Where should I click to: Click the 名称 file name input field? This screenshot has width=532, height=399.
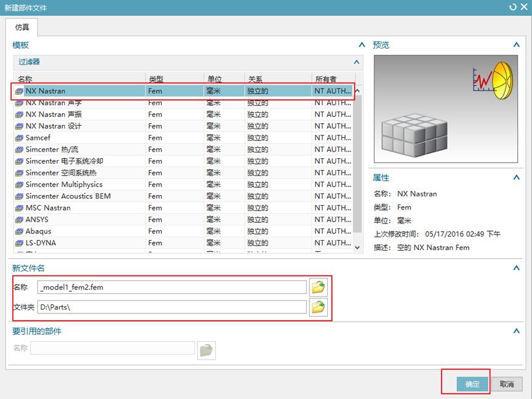tap(172, 288)
